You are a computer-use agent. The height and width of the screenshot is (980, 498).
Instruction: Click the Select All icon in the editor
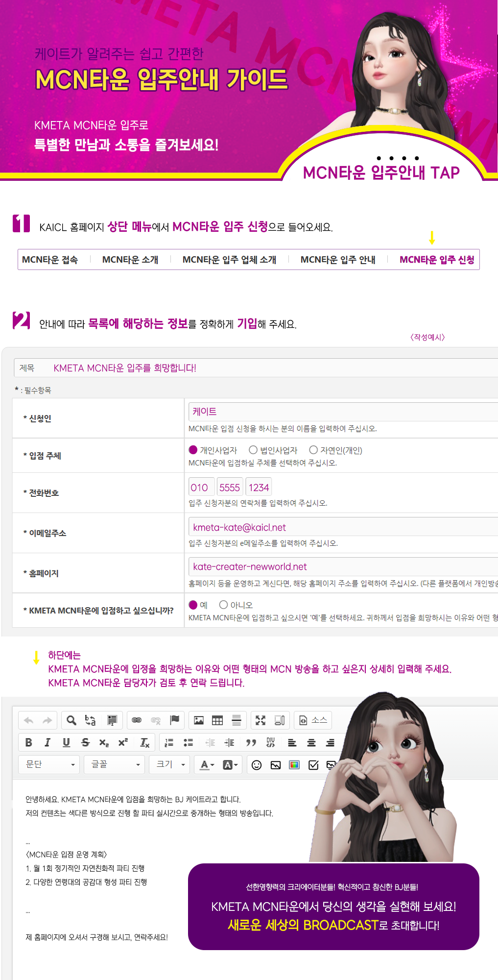(112, 720)
